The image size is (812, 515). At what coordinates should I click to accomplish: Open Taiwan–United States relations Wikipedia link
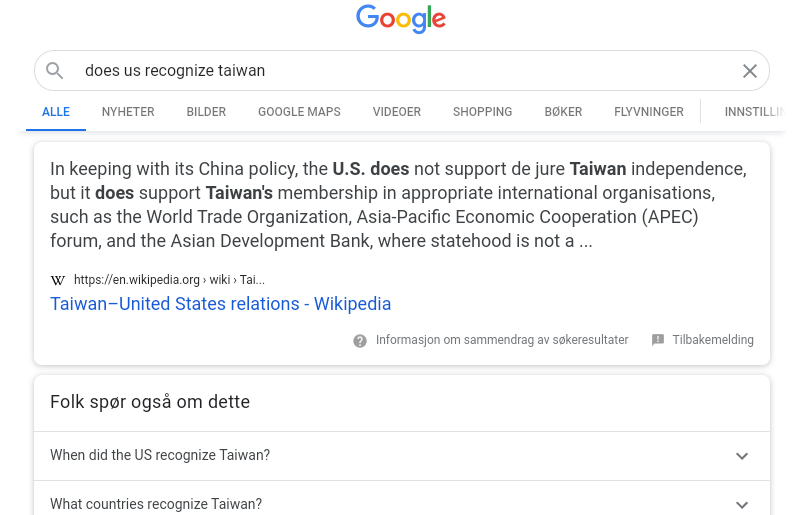(220, 304)
